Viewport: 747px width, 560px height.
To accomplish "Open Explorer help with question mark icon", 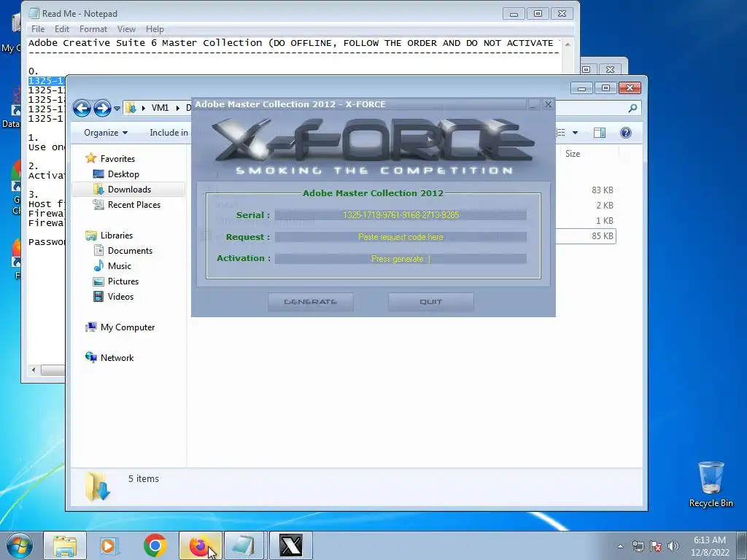I will 625,133.
